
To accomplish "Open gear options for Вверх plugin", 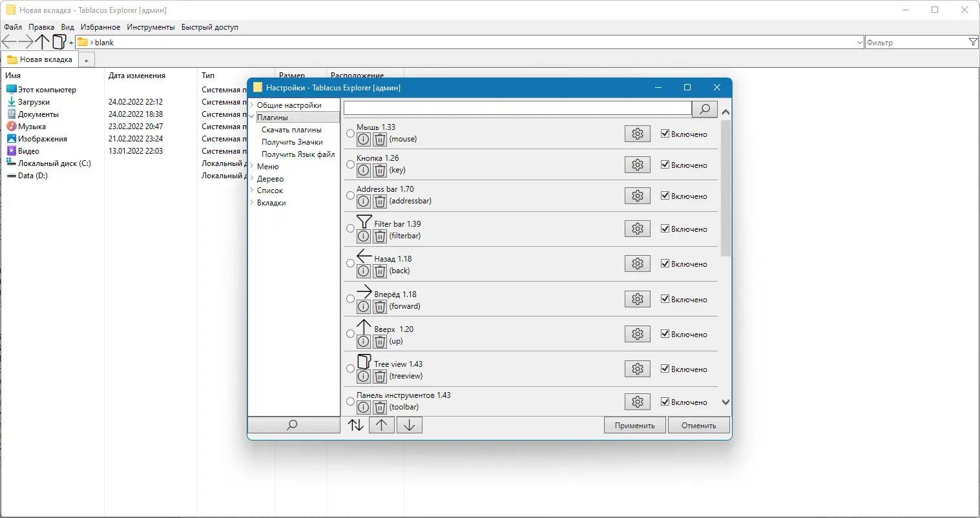I will click(638, 334).
